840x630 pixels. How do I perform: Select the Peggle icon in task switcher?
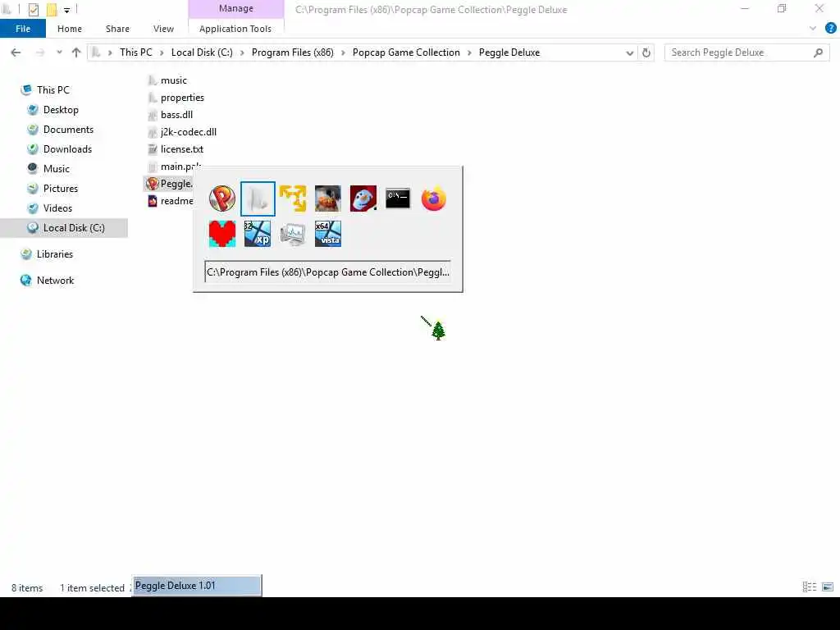(x=222, y=199)
